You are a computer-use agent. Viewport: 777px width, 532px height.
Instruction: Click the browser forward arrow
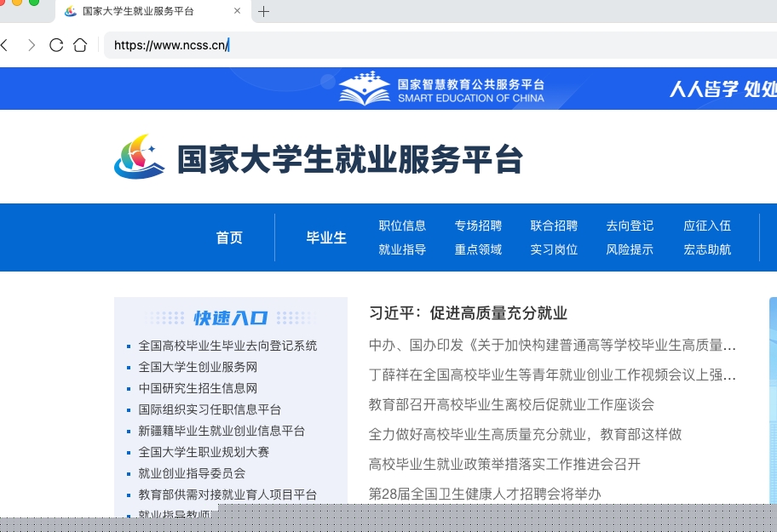[32, 45]
